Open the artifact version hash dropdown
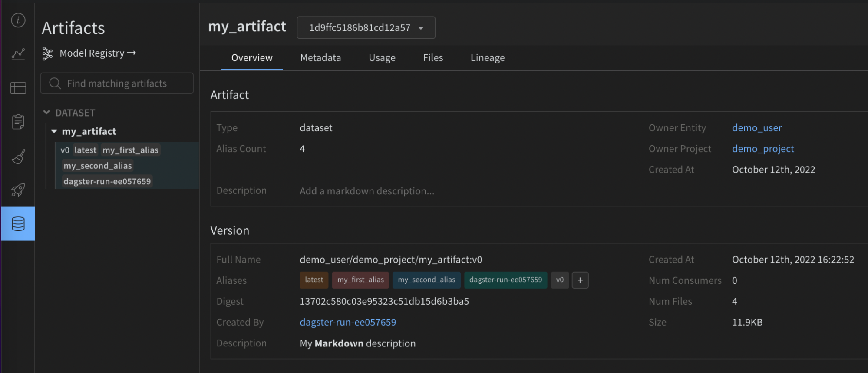The height and width of the screenshot is (373, 868). click(x=366, y=28)
